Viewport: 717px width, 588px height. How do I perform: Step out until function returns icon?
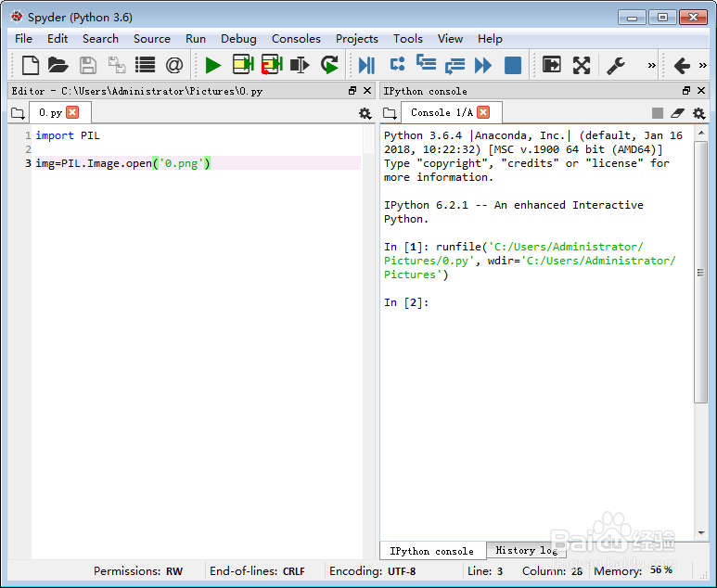pyautogui.click(x=455, y=65)
